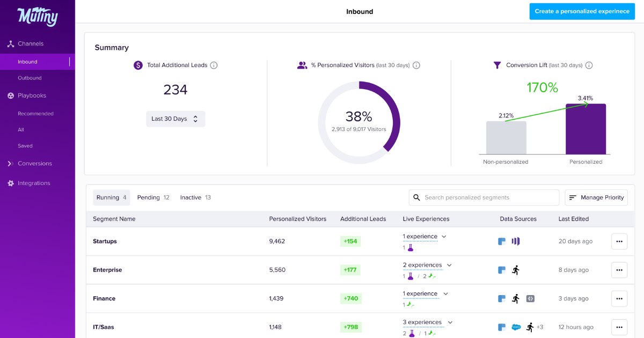644x338 pixels.
Task: Click the info tooltip beside Total Additional Leads
Action: (214, 65)
